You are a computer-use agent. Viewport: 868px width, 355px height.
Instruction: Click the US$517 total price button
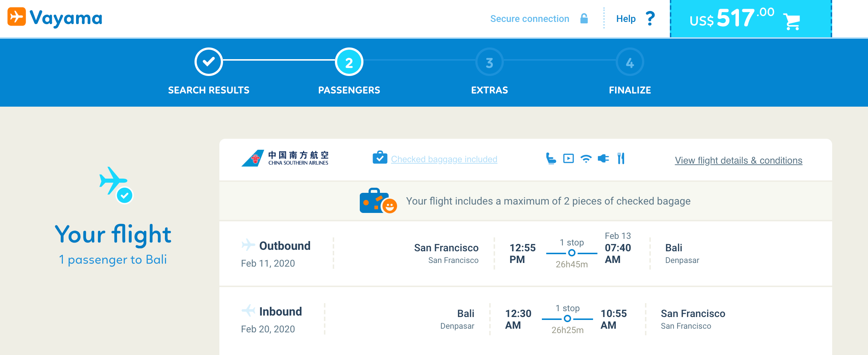click(731, 18)
